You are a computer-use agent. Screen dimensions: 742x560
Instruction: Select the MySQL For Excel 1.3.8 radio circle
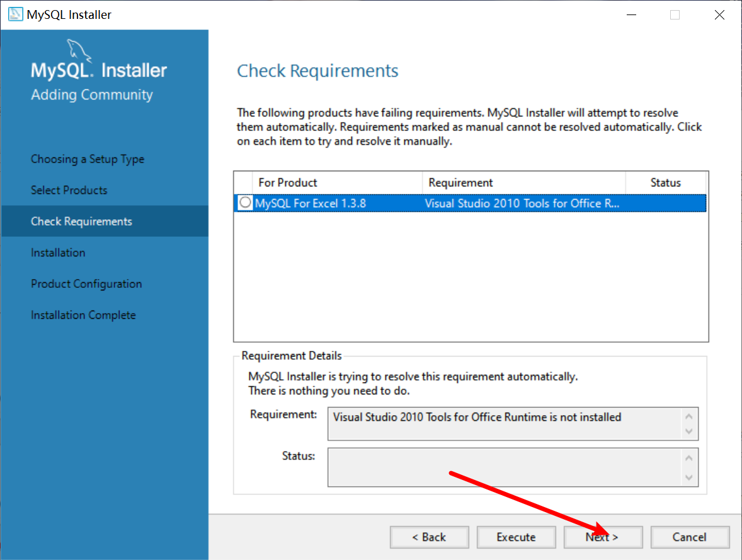pyautogui.click(x=245, y=203)
